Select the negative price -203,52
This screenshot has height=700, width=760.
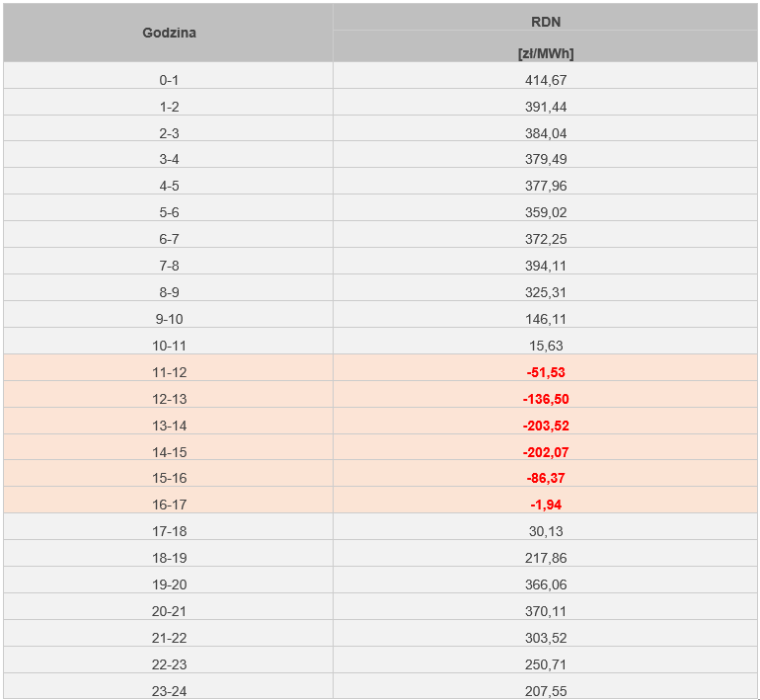(x=545, y=426)
